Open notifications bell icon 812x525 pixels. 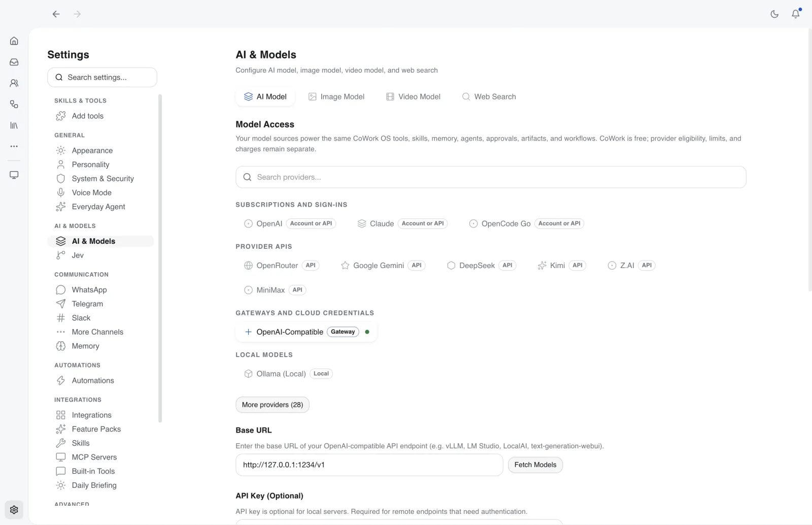tap(796, 14)
